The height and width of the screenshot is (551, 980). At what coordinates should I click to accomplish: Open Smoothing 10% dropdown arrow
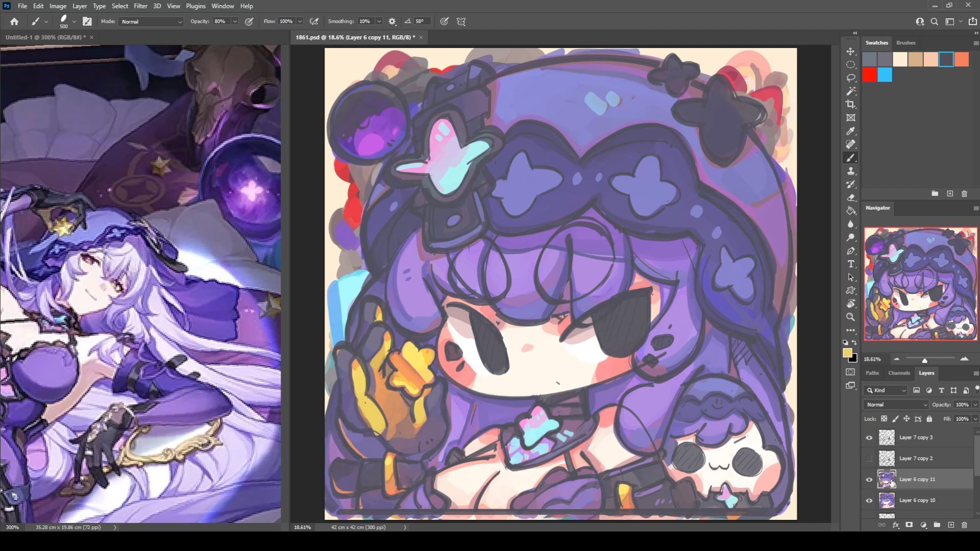(x=379, y=21)
